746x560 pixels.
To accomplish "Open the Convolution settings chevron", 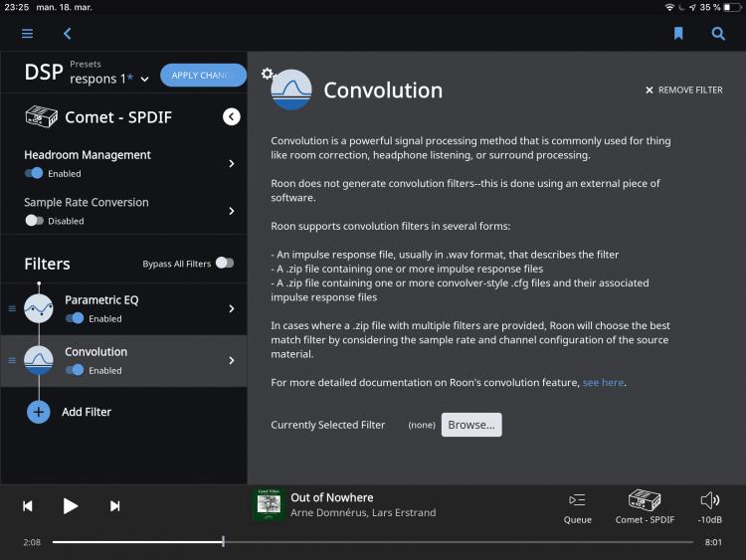I will tap(231, 361).
